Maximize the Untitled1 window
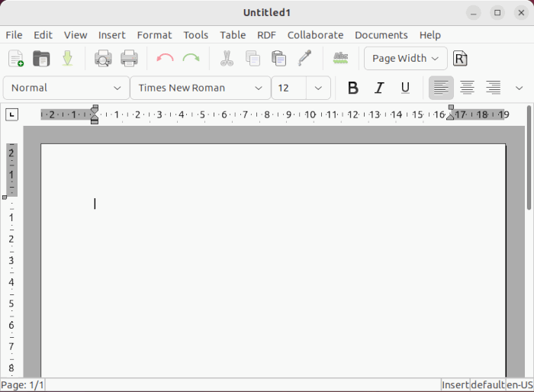The image size is (534, 392). pos(497,13)
